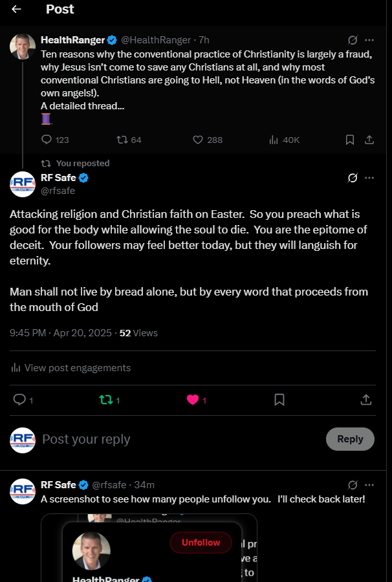
Task: Like HealthRanger's post with 288 likes
Action: (199, 140)
